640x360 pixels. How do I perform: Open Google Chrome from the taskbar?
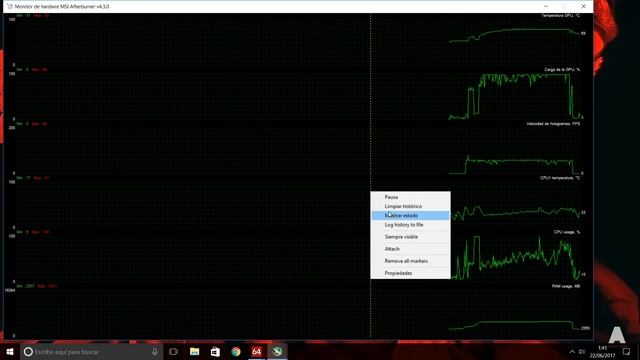tap(236, 351)
